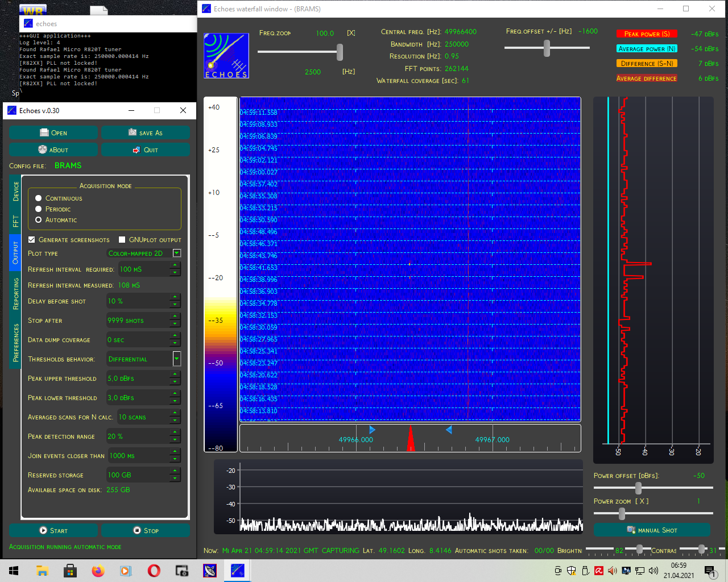
Task: Click the echoes console window title bar
Action: click(x=108, y=24)
